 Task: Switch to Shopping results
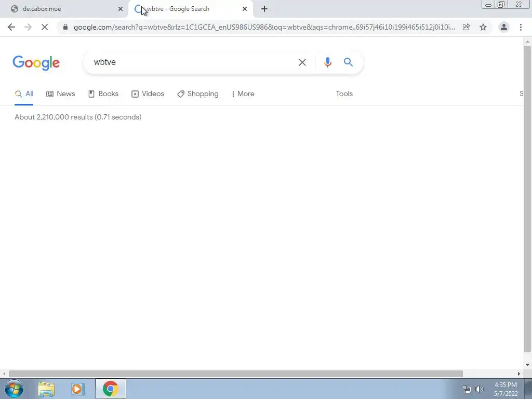[x=198, y=94]
